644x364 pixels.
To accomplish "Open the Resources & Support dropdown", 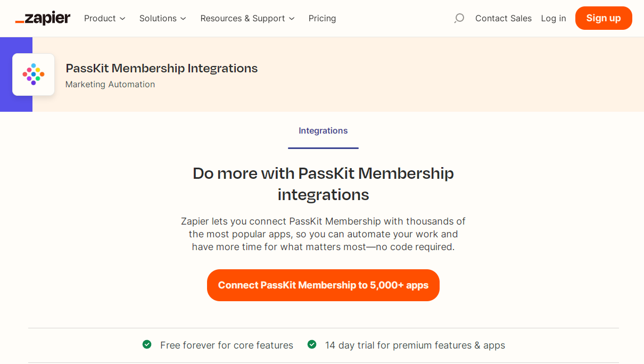I will pyautogui.click(x=247, y=18).
